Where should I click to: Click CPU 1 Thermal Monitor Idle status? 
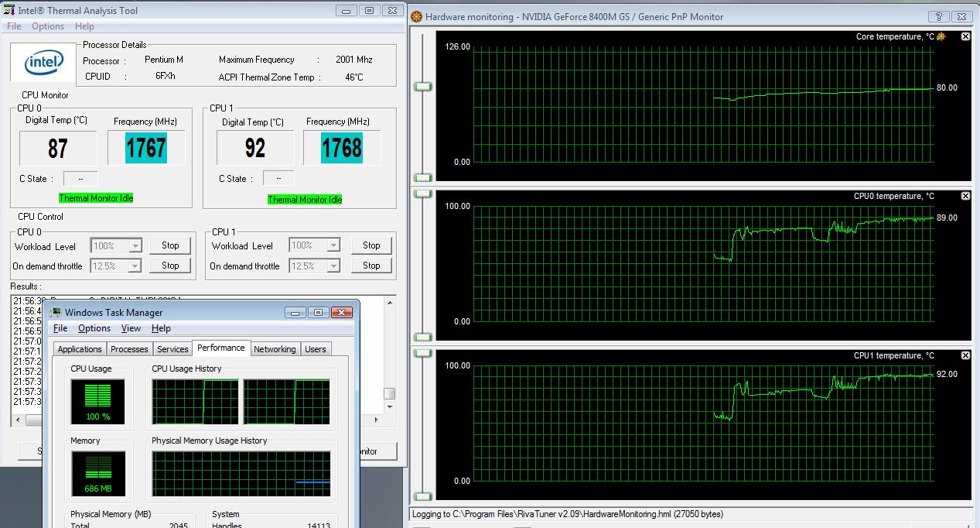tap(305, 200)
